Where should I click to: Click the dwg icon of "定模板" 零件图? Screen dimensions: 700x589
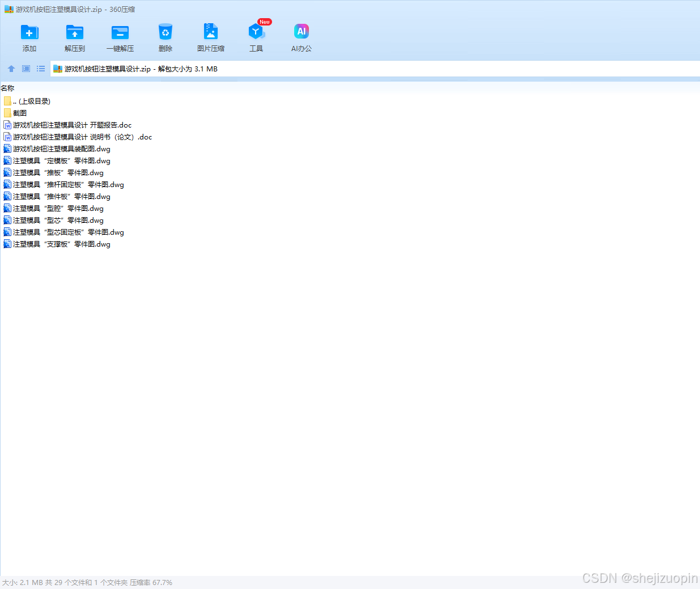tap(7, 160)
